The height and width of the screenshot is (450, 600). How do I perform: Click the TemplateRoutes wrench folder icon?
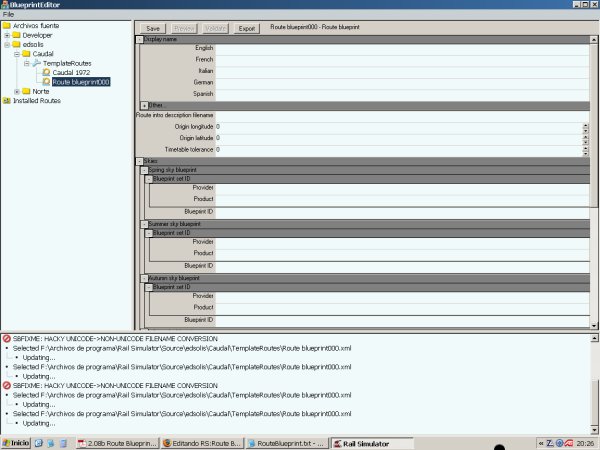[36, 63]
